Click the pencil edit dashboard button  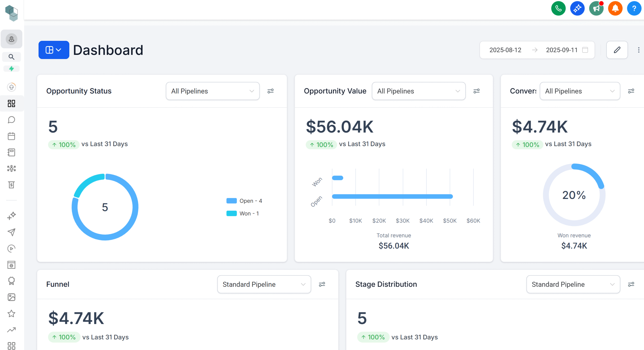click(x=617, y=50)
